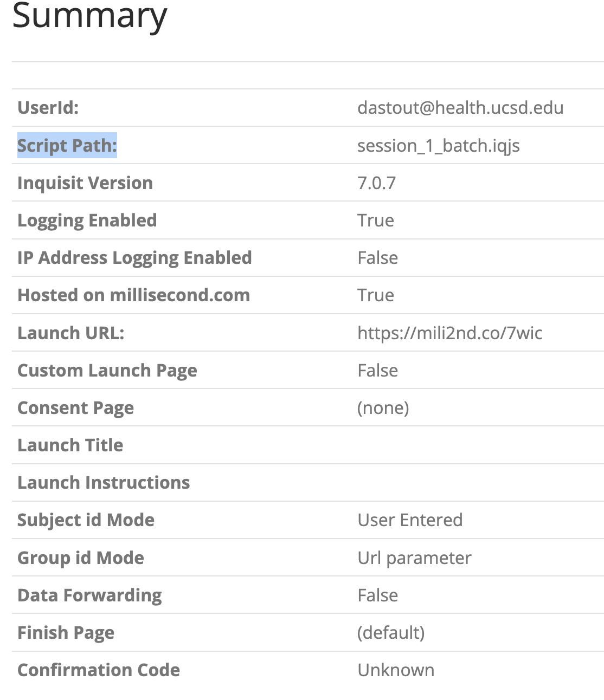Open the https://mili2nd.co/7wic launch URL
This screenshot has height=700, width=604.
(450, 333)
